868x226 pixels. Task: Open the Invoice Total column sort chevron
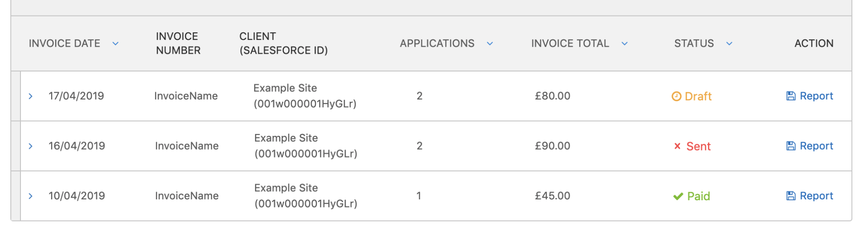(x=624, y=44)
